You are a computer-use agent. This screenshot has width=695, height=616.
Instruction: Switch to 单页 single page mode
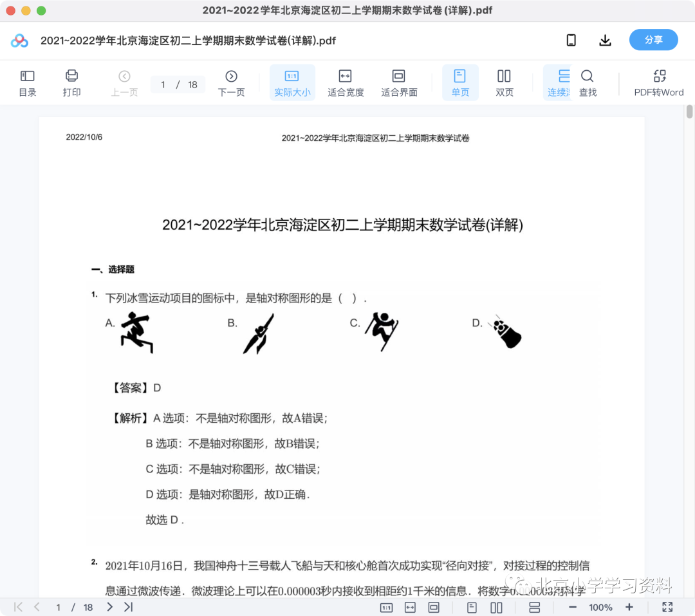tap(460, 83)
